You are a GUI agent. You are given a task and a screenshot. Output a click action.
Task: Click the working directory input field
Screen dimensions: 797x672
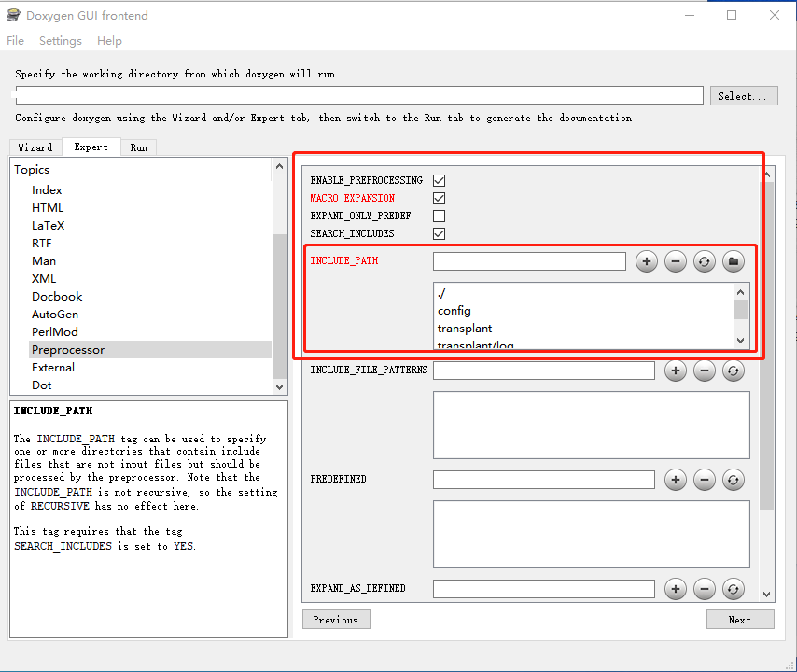359,95
